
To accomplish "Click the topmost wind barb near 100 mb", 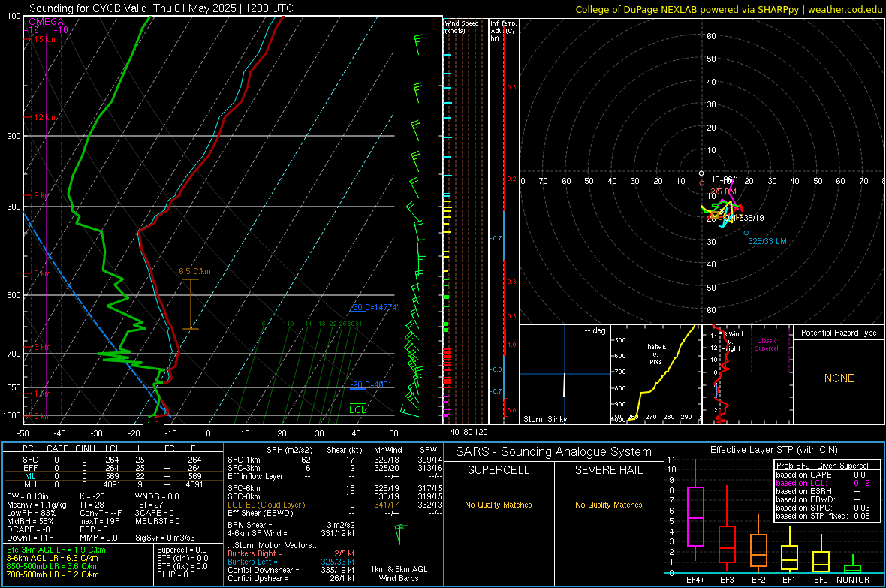I will pos(418,44).
